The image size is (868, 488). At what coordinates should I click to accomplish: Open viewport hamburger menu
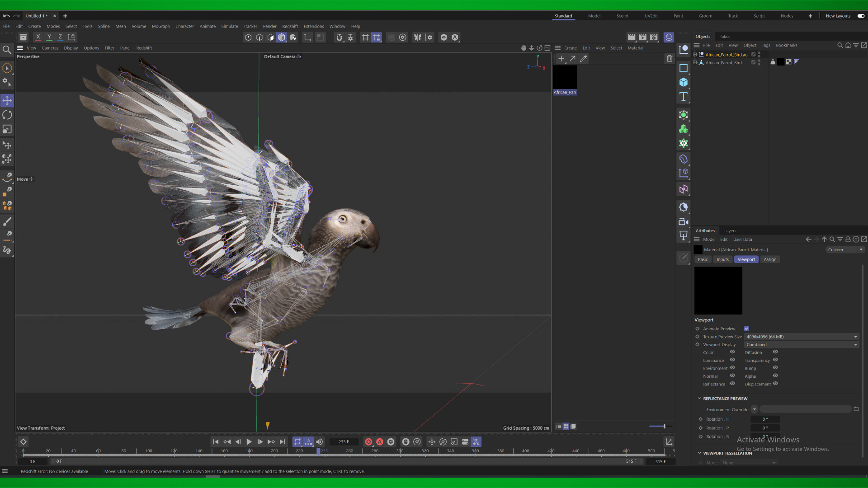(x=20, y=48)
